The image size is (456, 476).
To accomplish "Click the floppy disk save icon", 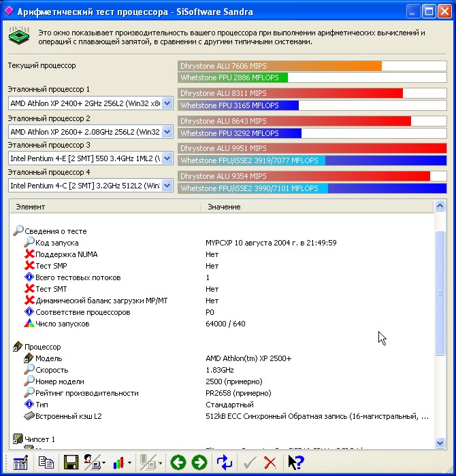I will tap(71, 462).
